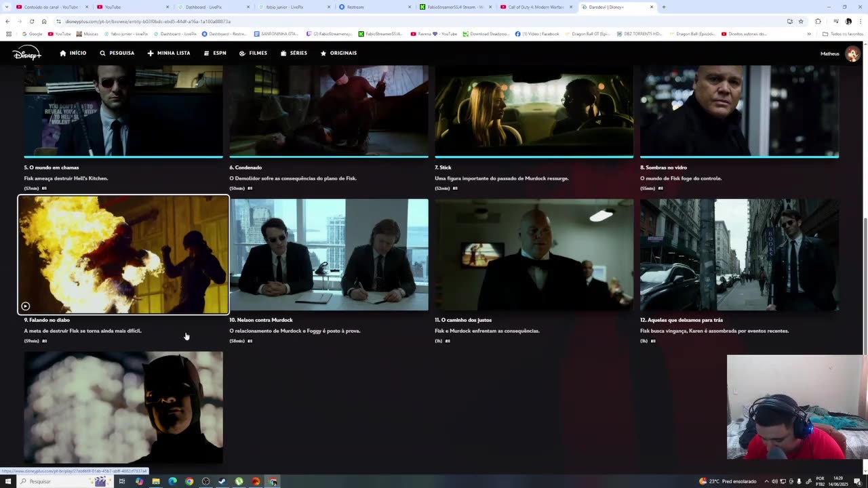Open the episode 13 Daredevil mask thumbnail
868x488 pixels.
pyautogui.click(x=123, y=407)
